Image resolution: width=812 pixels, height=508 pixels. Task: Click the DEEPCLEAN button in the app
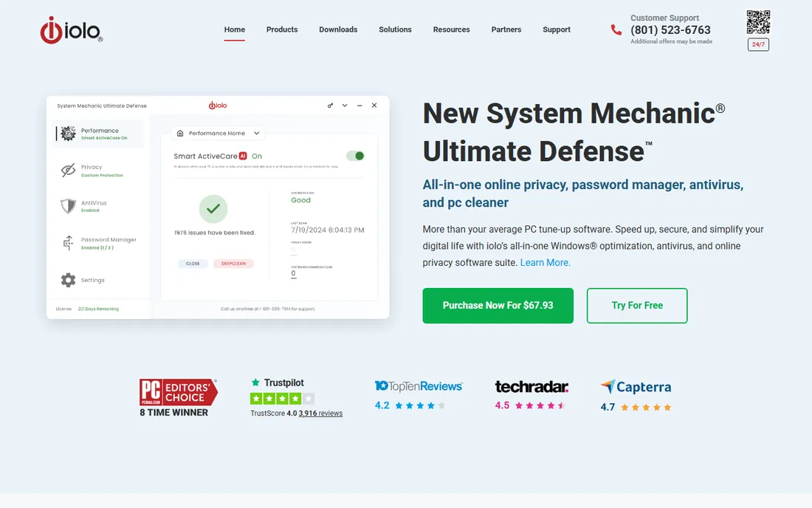(233, 264)
